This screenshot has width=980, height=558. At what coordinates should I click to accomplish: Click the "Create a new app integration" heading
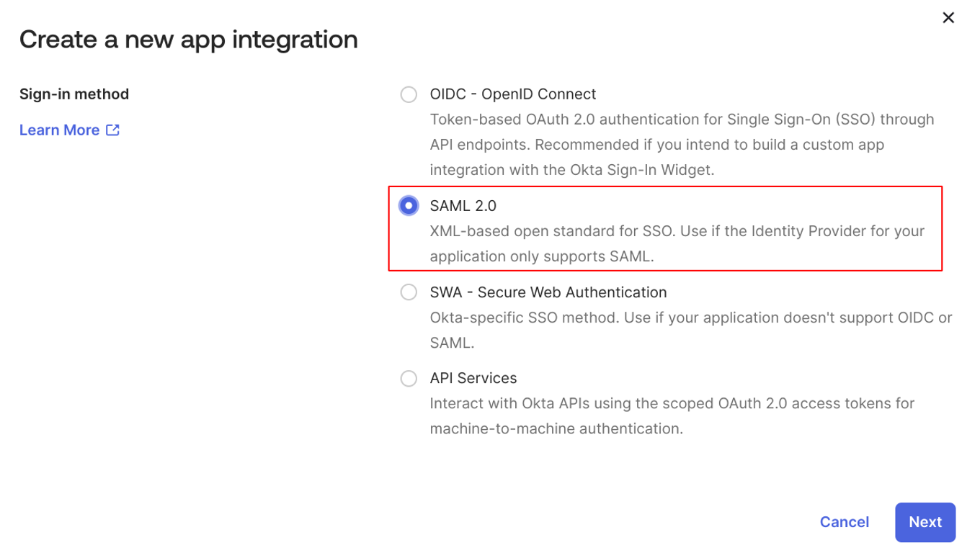pos(188,39)
